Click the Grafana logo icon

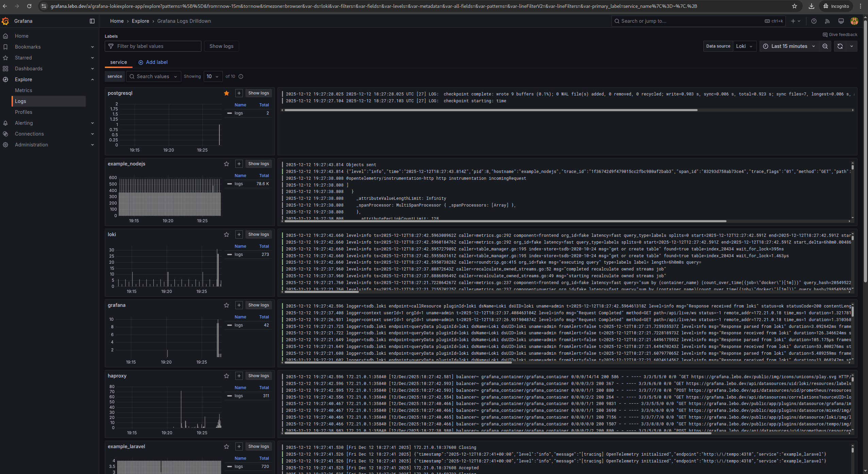(x=5, y=21)
